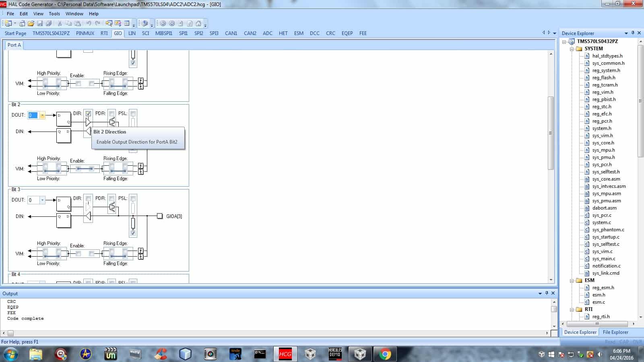Viewport: 644px width, 362px height.
Task: Collapse the SYSTEM folder in tree
Action: pos(572,49)
